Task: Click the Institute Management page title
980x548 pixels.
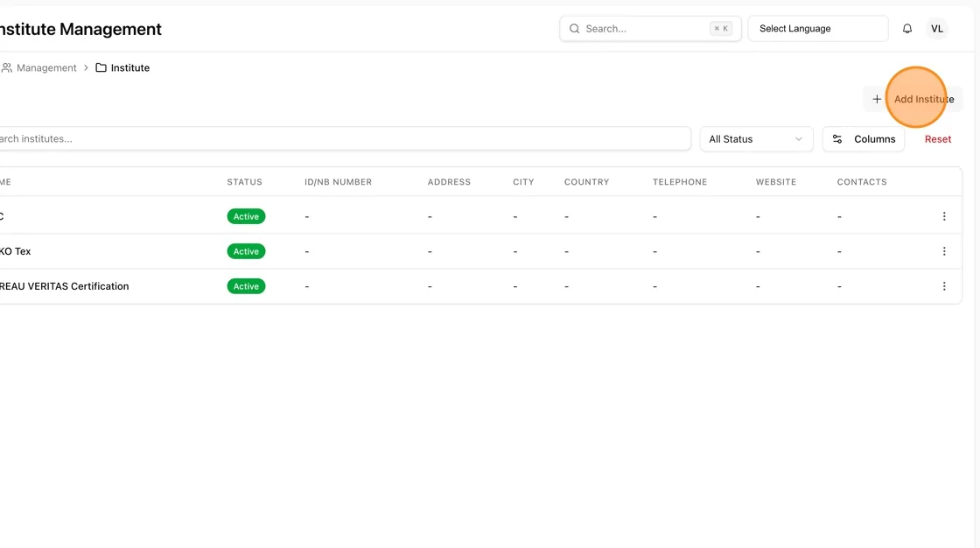Action: (x=80, y=30)
